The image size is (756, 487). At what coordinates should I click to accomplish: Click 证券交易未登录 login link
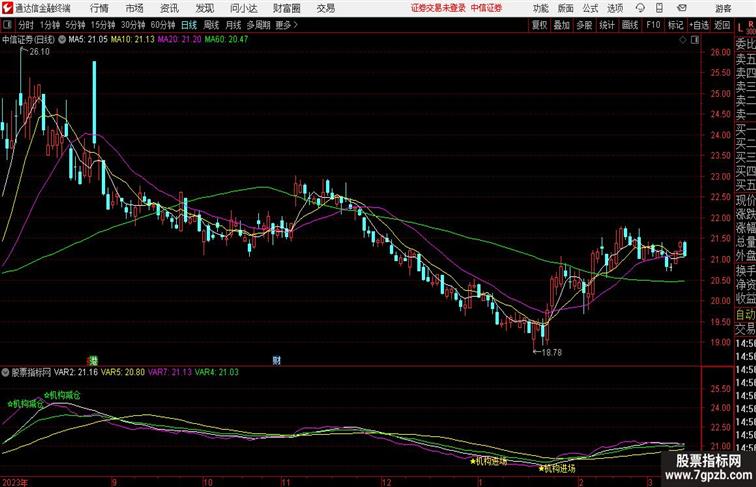tap(438, 8)
